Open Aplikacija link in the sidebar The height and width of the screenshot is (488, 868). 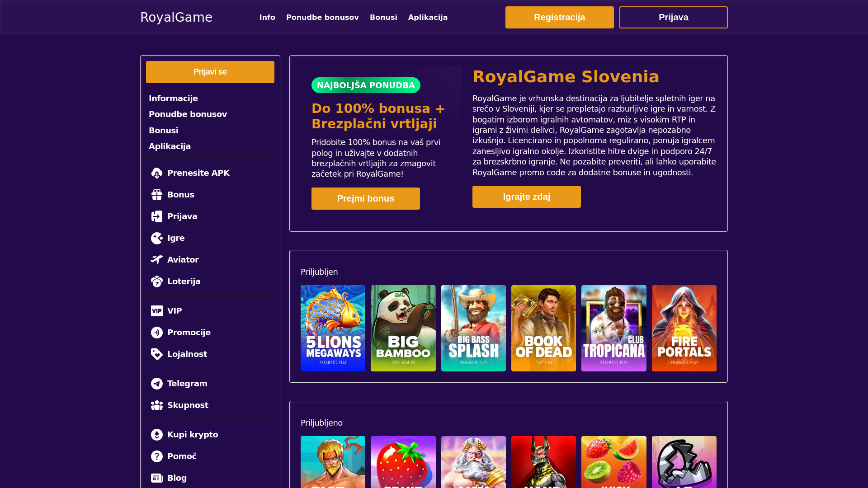click(170, 146)
